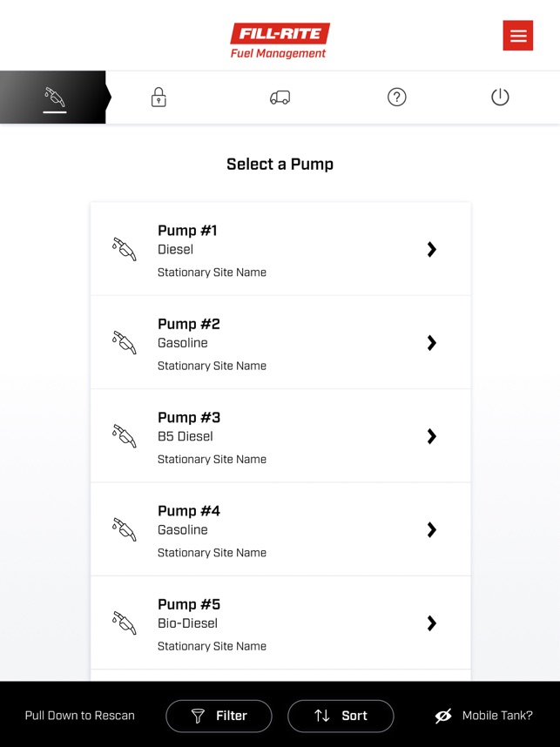The width and height of the screenshot is (560, 747).
Task: Click the Fill-Rite Fuel Management logo
Action: [280, 41]
